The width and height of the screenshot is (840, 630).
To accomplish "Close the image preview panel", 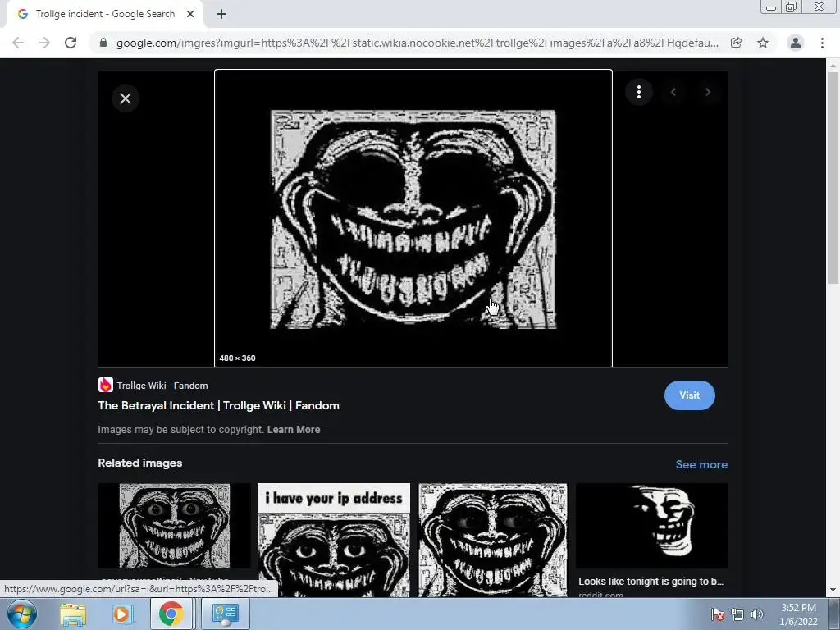I will 126,98.
